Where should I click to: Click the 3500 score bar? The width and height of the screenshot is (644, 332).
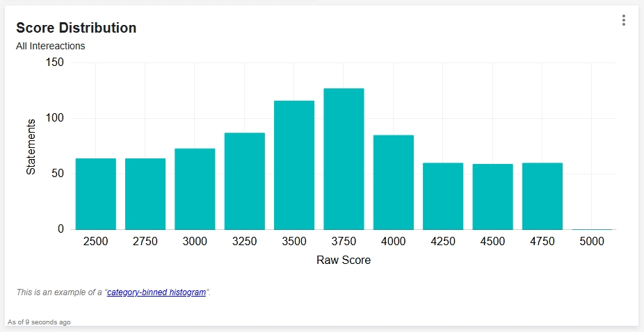(294, 165)
